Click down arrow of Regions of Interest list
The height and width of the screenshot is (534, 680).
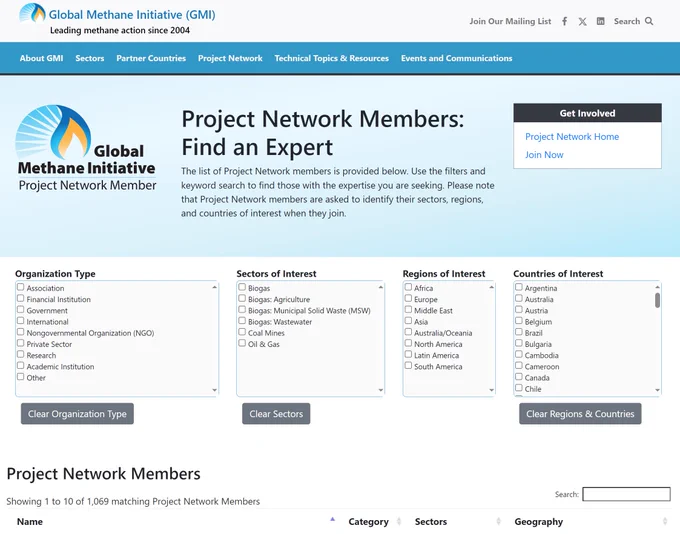491,390
